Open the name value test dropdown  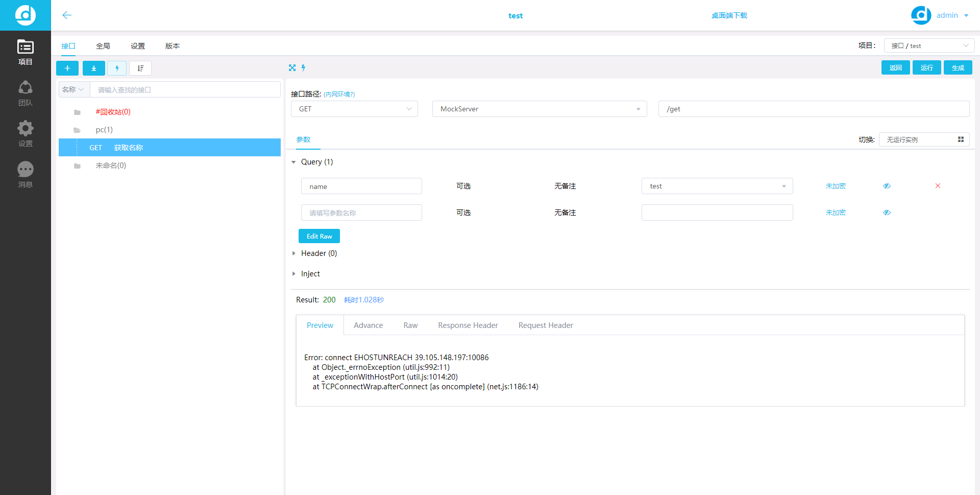coord(717,186)
